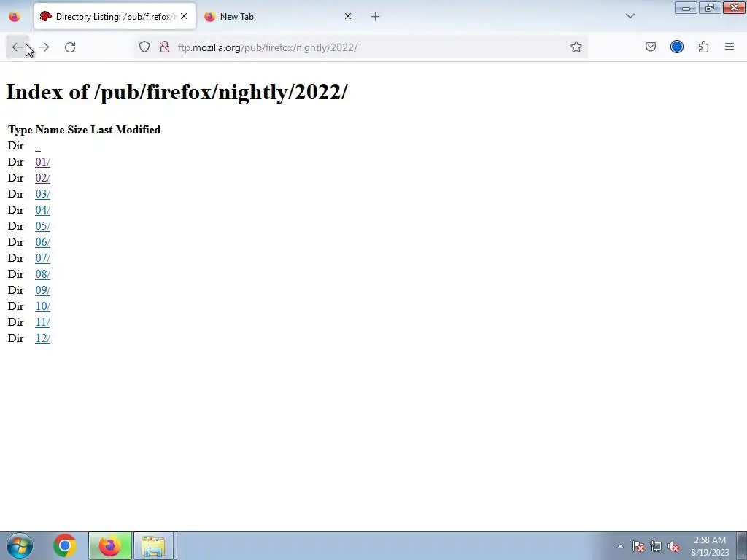Click the 'Last Modified' column header
The height and width of the screenshot is (560, 747).
pos(125,130)
